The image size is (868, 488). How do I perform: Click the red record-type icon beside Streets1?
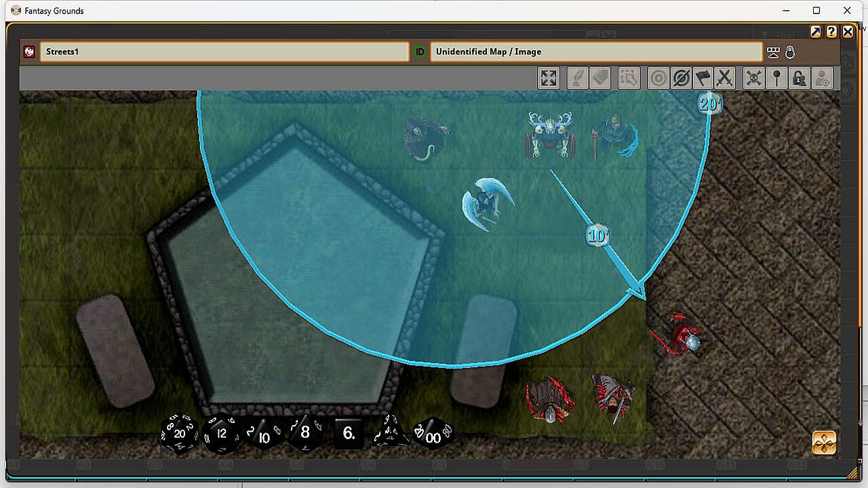click(x=29, y=52)
